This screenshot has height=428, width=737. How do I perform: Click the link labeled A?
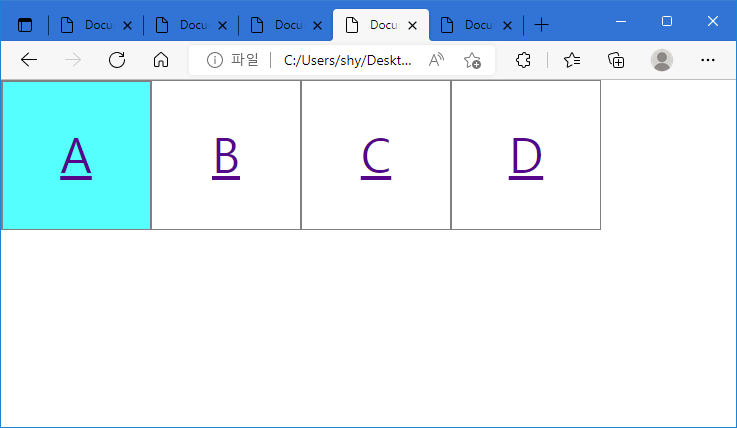pyautogui.click(x=76, y=156)
